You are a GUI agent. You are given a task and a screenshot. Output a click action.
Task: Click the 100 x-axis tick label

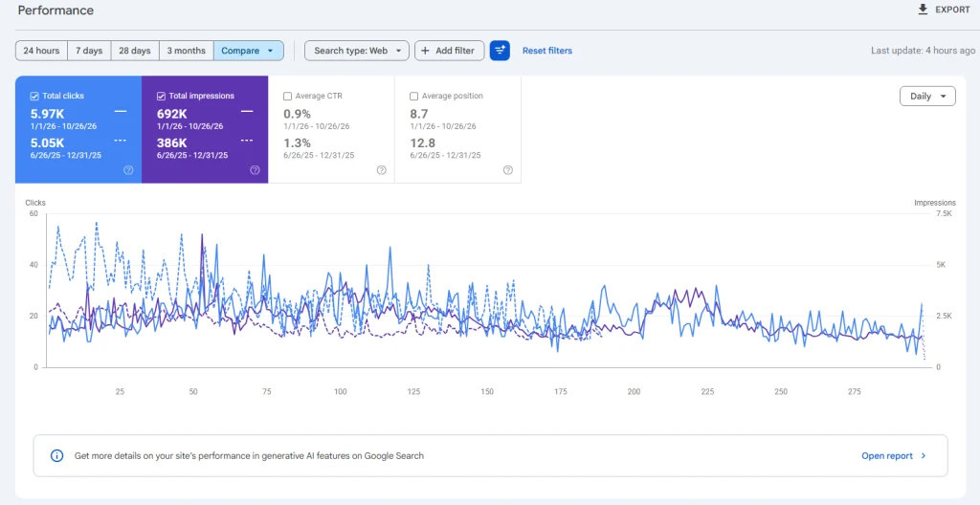(340, 392)
